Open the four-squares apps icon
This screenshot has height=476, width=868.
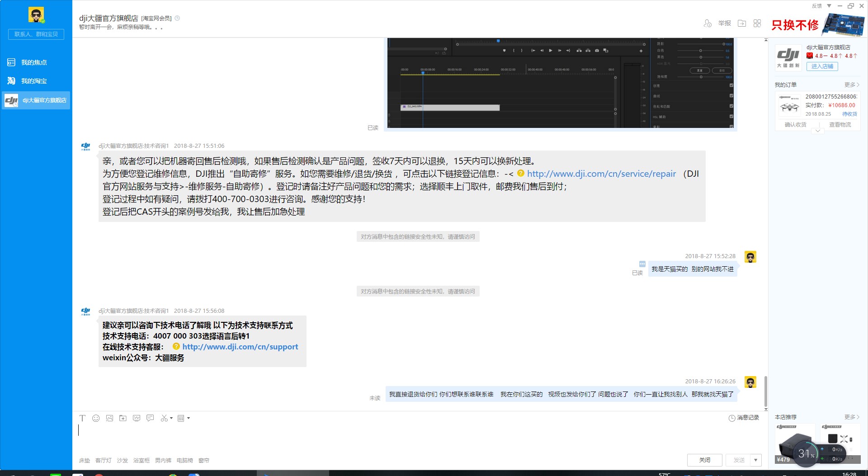757,23
